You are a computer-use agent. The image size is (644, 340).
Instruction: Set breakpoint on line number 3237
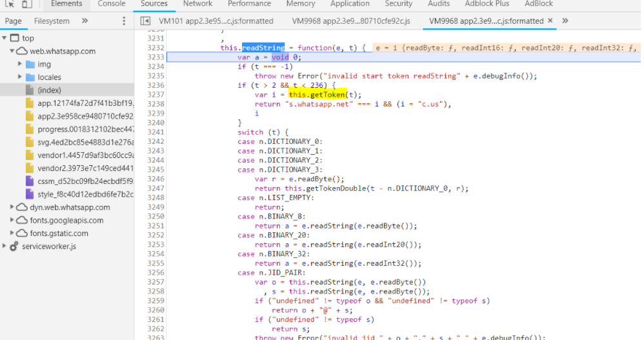point(156,94)
